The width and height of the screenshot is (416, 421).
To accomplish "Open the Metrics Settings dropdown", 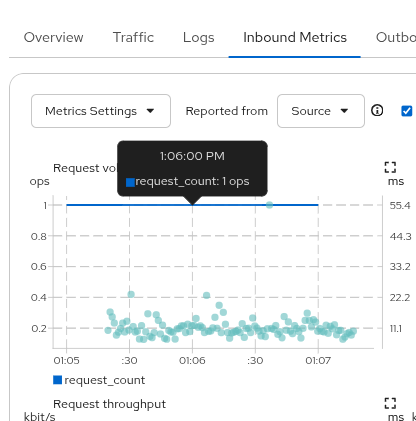I will (101, 111).
